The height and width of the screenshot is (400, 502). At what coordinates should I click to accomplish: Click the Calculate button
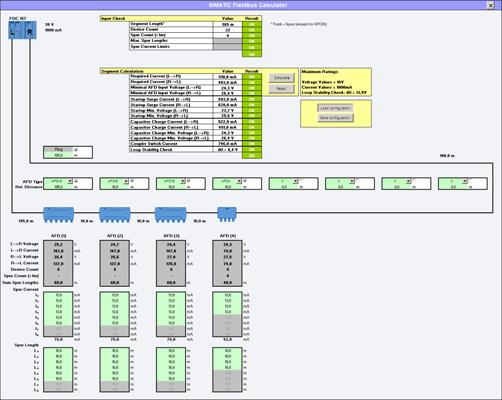[x=282, y=78]
